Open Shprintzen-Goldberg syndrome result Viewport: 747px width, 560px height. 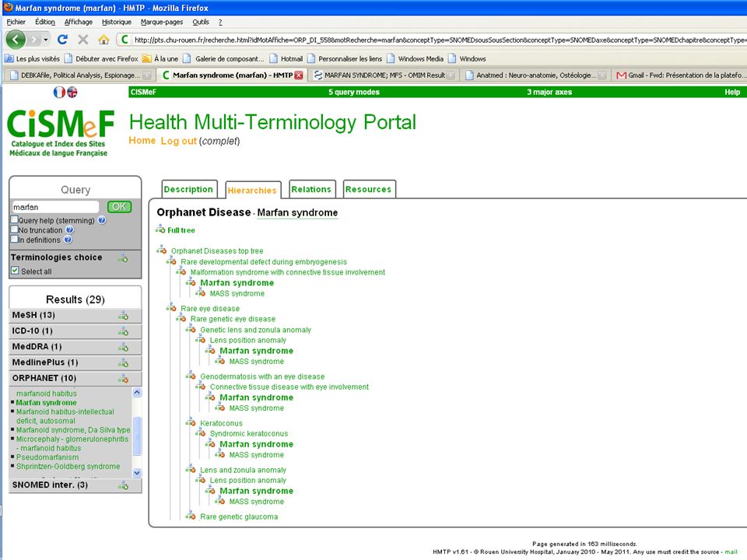click(68, 466)
